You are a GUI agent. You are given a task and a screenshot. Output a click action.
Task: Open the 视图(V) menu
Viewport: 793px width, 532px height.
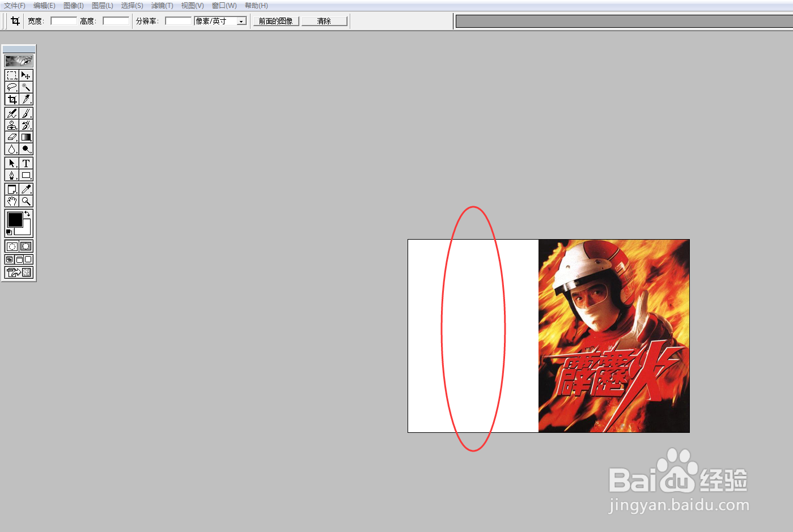pos(192,6)
